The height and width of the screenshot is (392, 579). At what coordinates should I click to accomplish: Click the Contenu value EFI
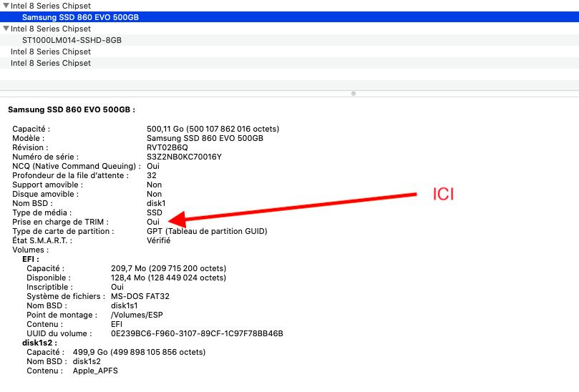(x=117, y=324)
